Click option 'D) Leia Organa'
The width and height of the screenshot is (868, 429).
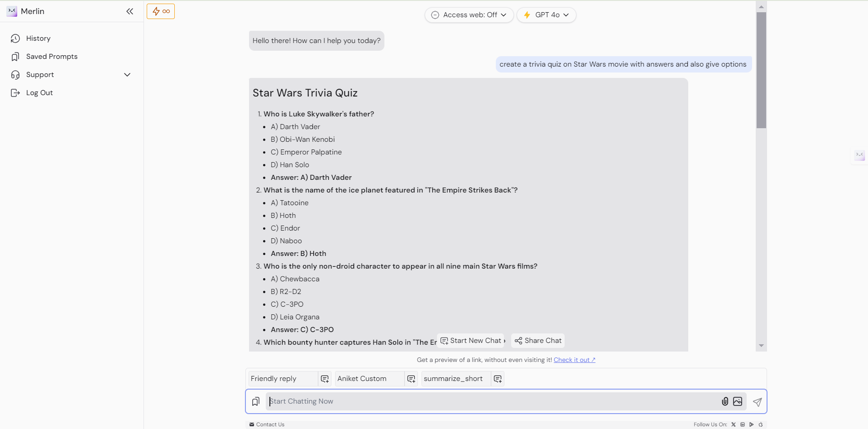coord(295,317)
